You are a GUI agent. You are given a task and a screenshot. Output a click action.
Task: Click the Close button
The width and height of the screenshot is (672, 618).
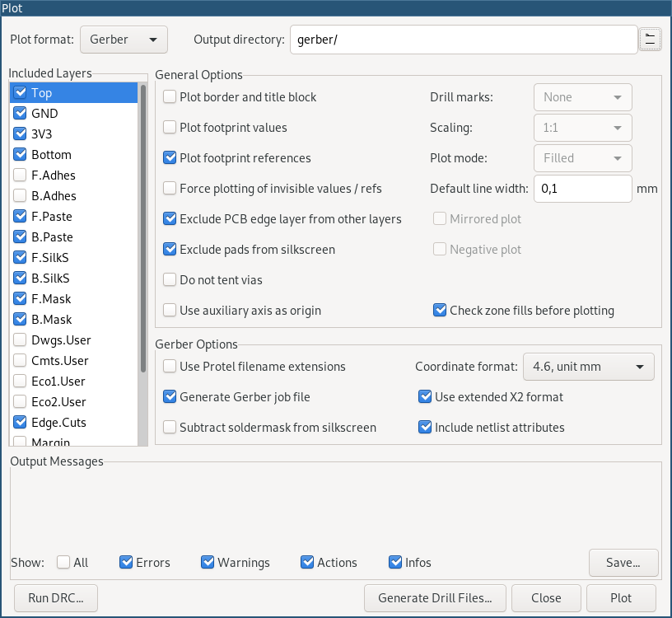pos(546,598)
